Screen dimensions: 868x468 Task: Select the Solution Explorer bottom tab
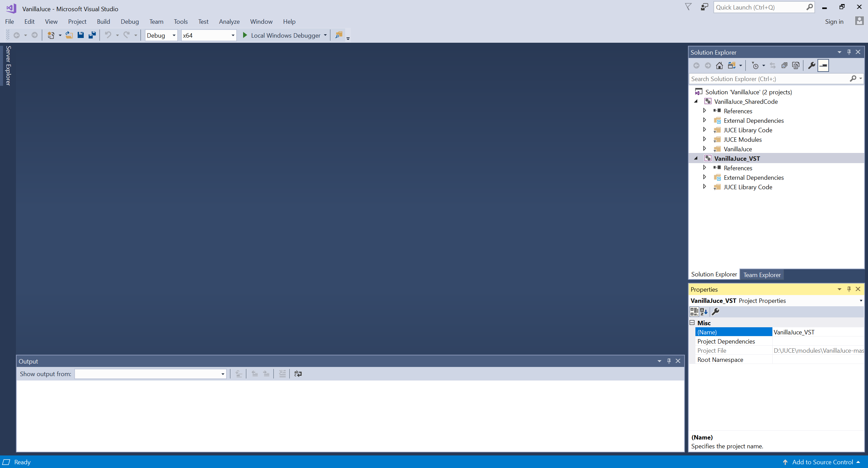click(x=714, y=274)
